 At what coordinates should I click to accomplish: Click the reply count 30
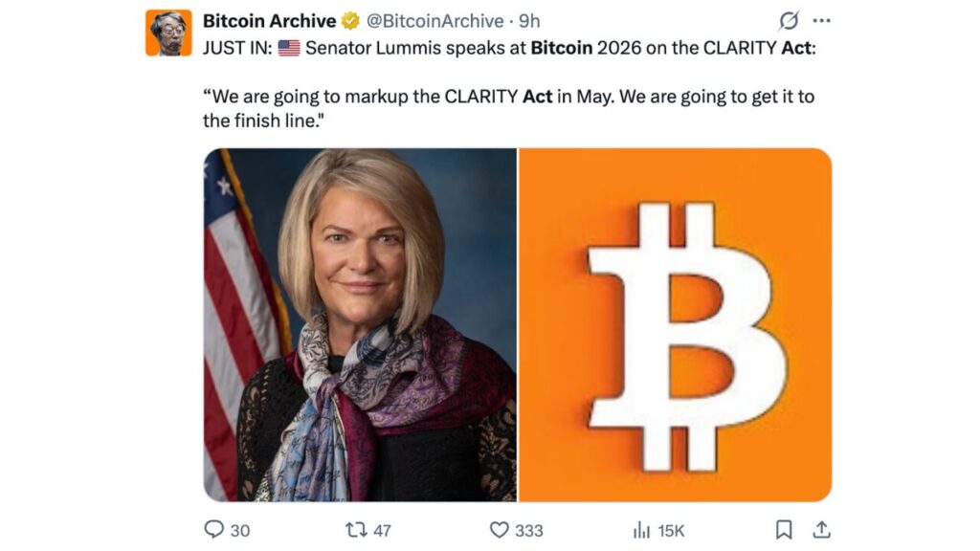tap(240, 530)
